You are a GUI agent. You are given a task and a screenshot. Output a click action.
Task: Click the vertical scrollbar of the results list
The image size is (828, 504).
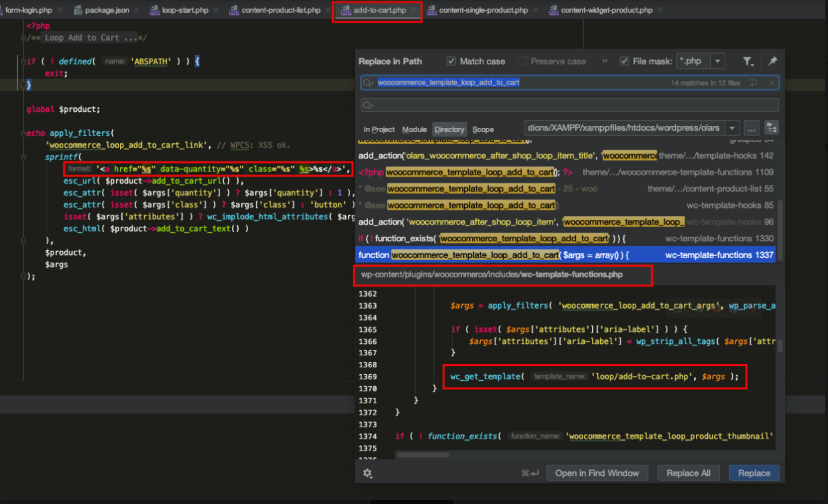click(781, 229)
